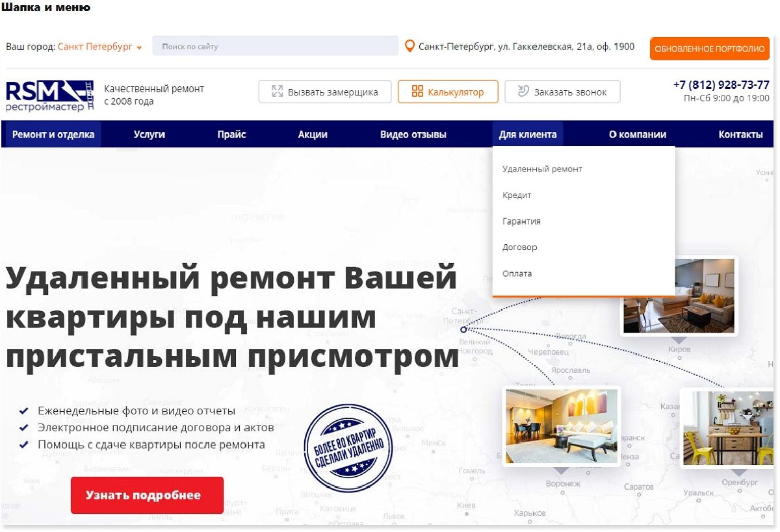
Task: Open the Калькулятор button
Action: (448, 92)
